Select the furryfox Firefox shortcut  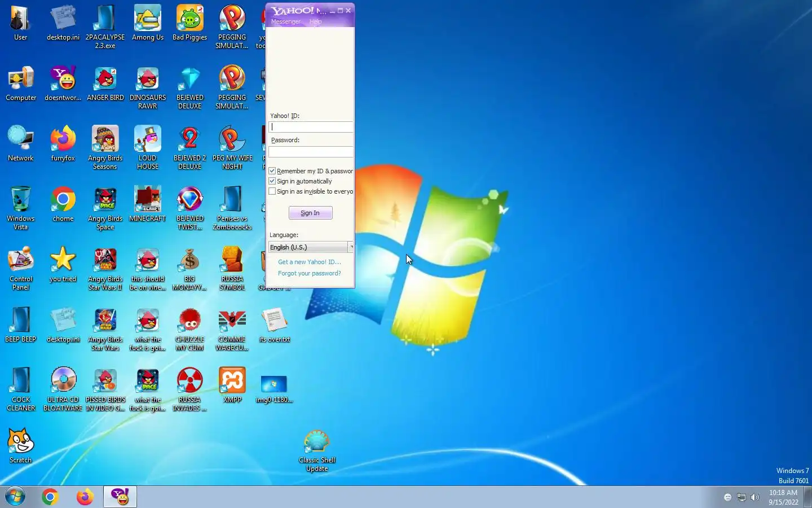(x=63, y=144)
